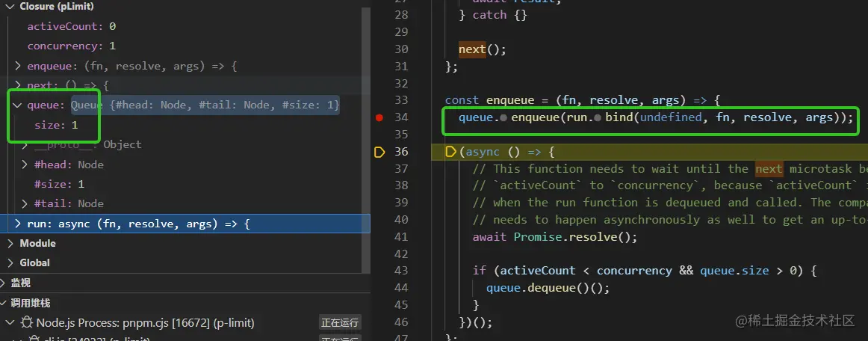Expand the run async function variable

click(x=18, y=224)
